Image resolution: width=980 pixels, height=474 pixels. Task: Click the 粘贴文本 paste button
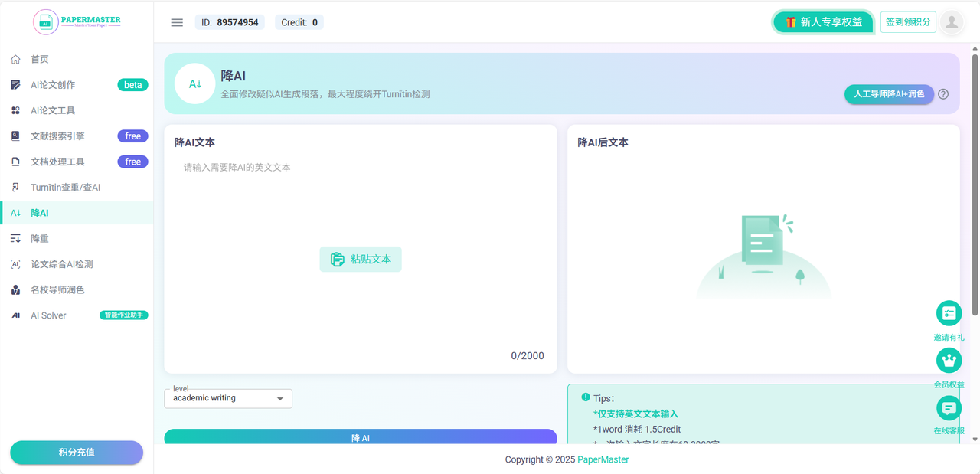(x=361, y=260)
